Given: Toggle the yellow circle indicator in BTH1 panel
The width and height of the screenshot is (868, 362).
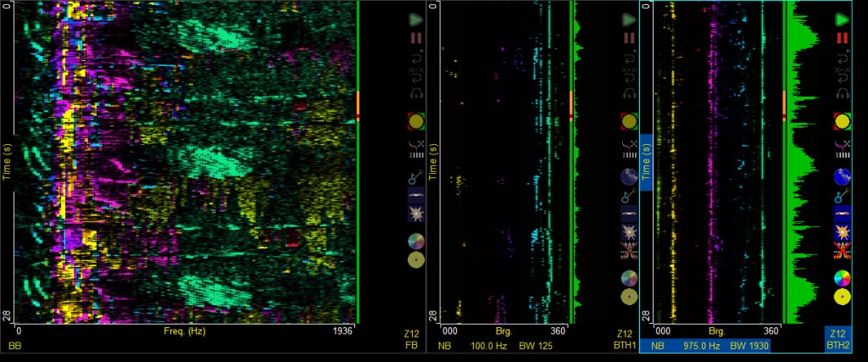Looking at the screenshot, I should [628, 121].
